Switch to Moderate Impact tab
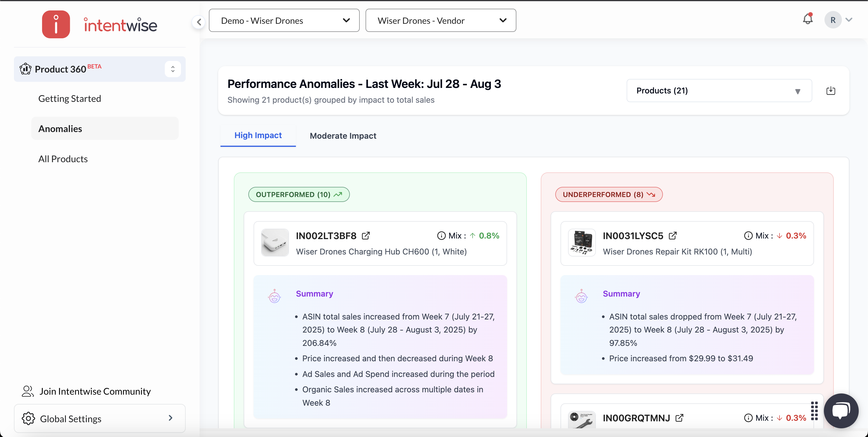 pyautogui.click(x=343, y=136)
